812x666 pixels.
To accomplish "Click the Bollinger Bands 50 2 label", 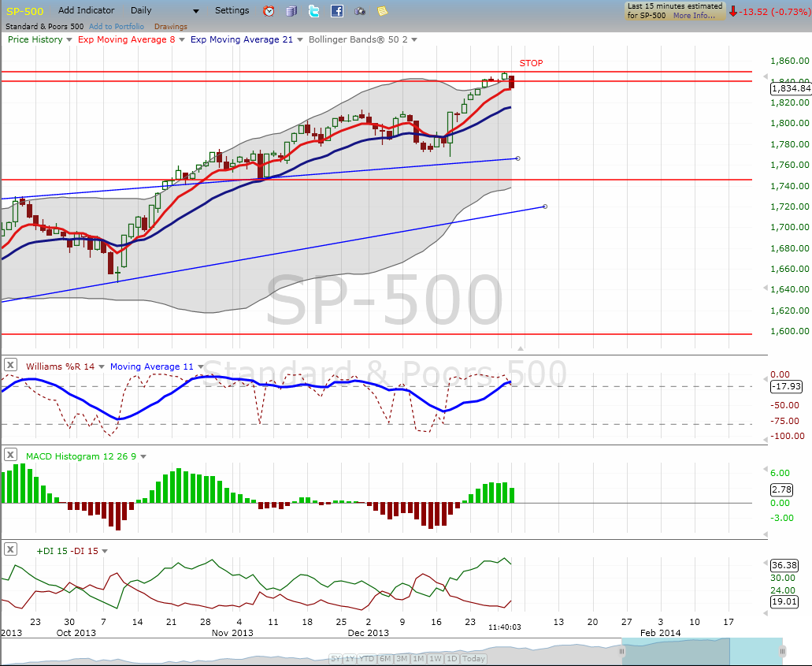I will (358, 39).
